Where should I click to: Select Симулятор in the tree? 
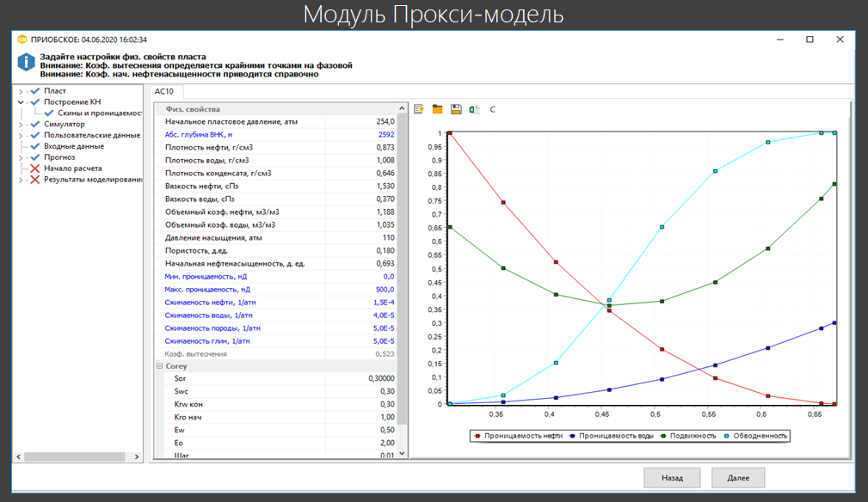(65, 124)
